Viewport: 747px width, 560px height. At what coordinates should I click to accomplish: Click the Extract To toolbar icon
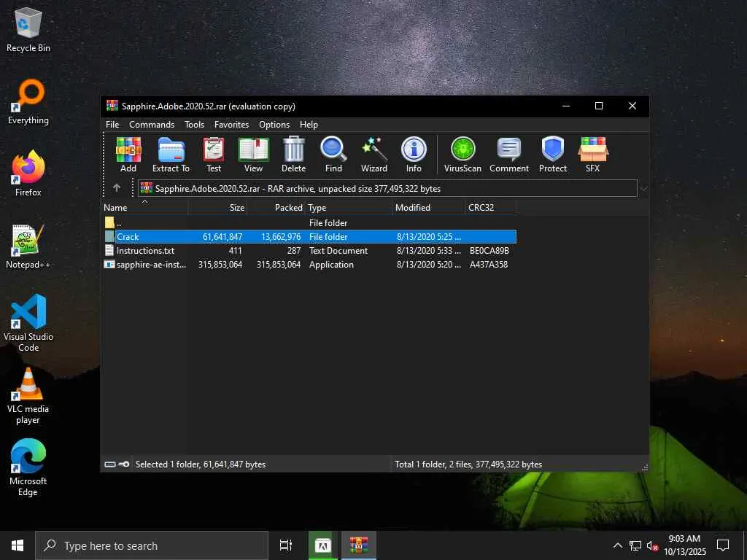pos(171,155)
